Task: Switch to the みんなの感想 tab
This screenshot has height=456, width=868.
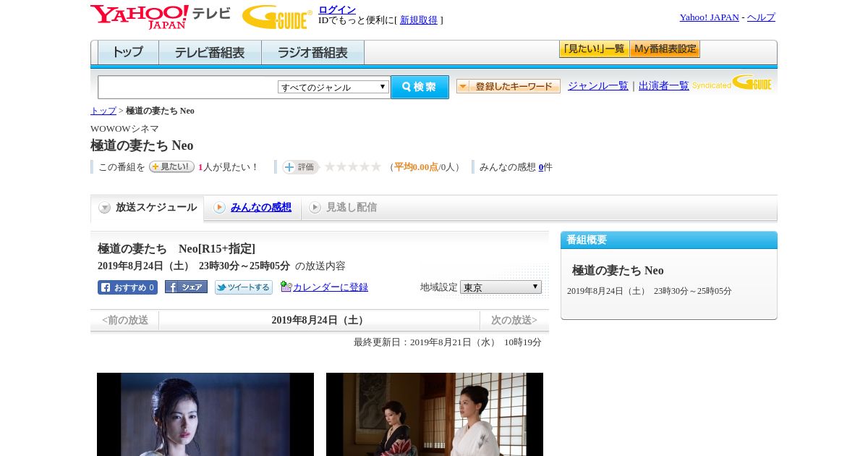Action: tap(261, 208)
